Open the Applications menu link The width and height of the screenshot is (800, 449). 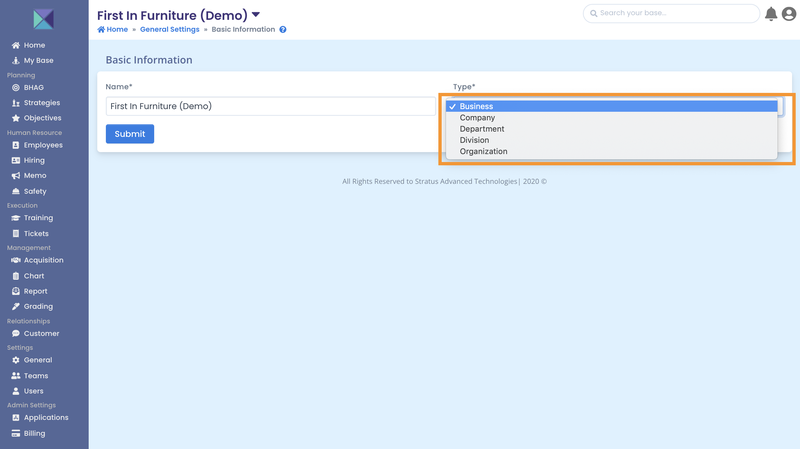pos(46,418)
